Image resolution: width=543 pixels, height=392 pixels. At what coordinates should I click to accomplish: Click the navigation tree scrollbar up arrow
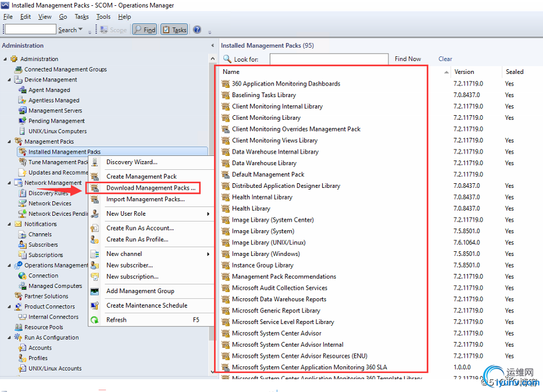pyautogui.click(x=213, y=59)
